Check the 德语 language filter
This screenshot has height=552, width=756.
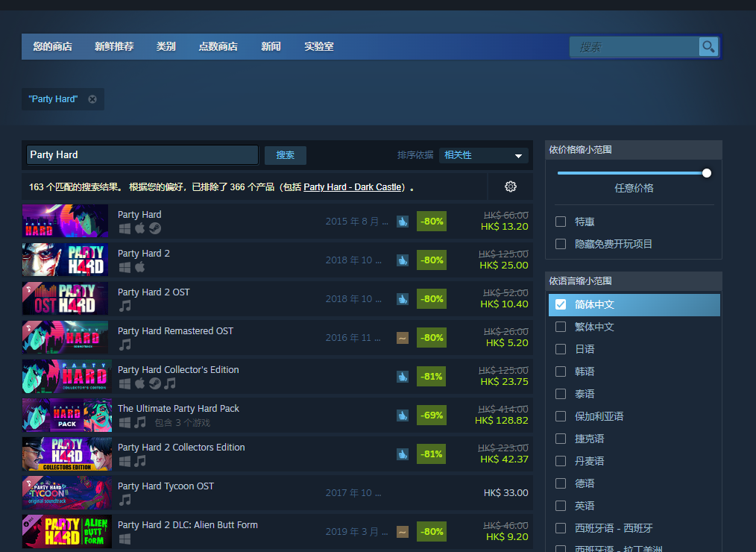coord(561,483)
